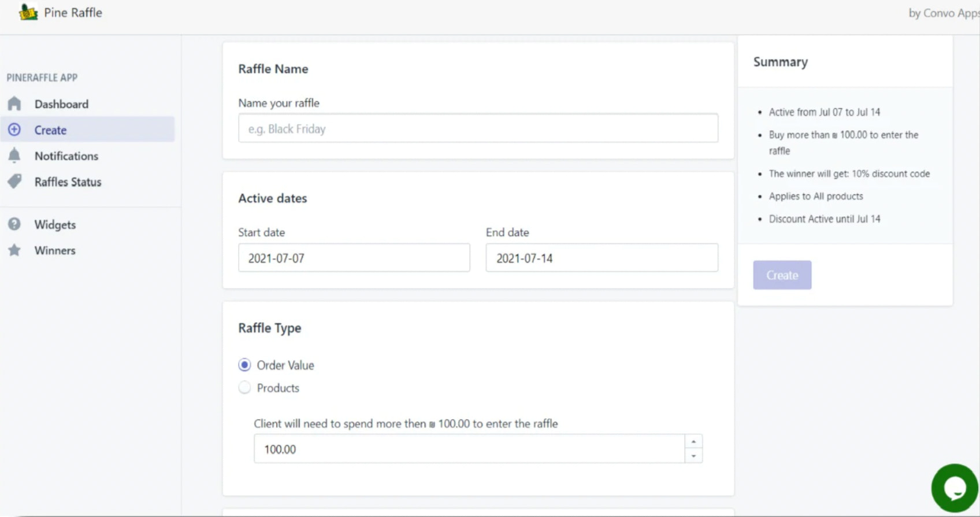Click the Pine Raffle logo icon
The width and height of the screenshot is (980, 517).
coord(28,12)
